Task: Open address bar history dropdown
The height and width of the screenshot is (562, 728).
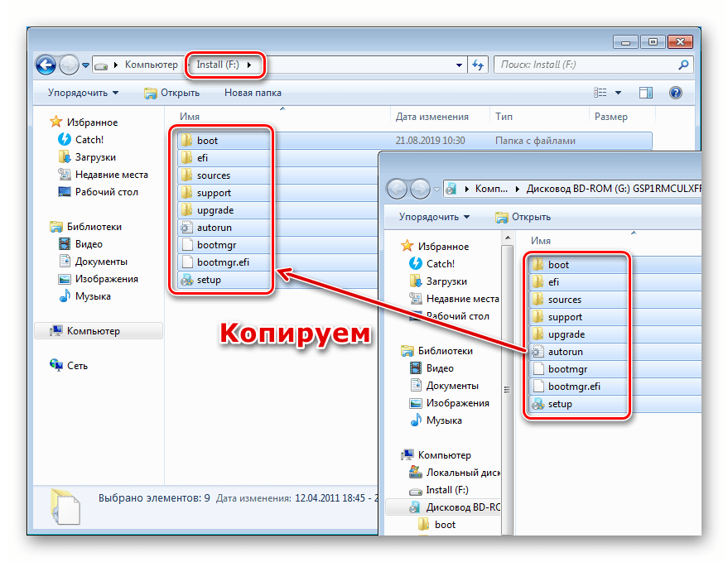Action: pyautogui.click(x=459, y=65)
